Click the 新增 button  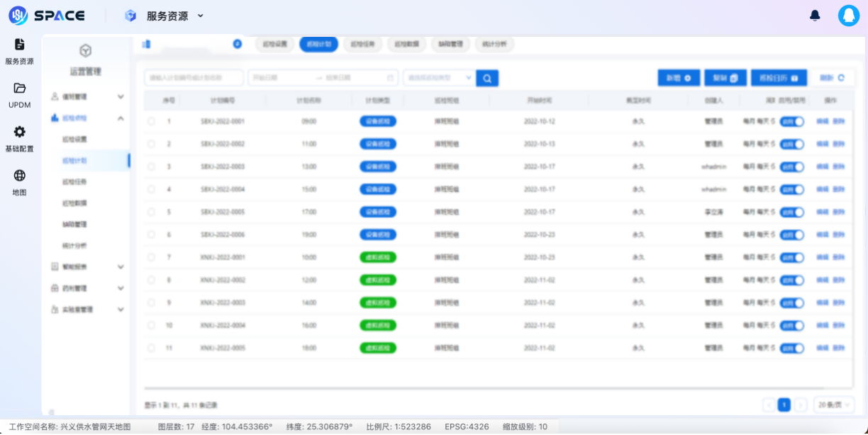(x=679, y=78)
